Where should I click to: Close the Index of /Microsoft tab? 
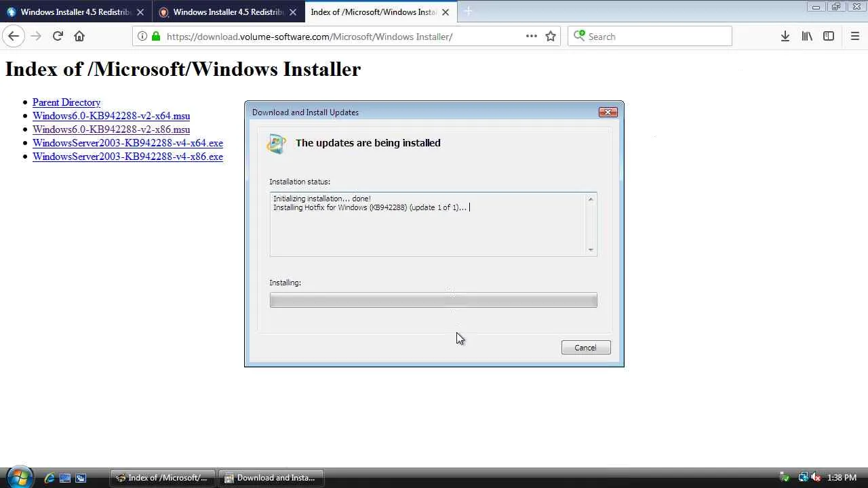point(446,12)
